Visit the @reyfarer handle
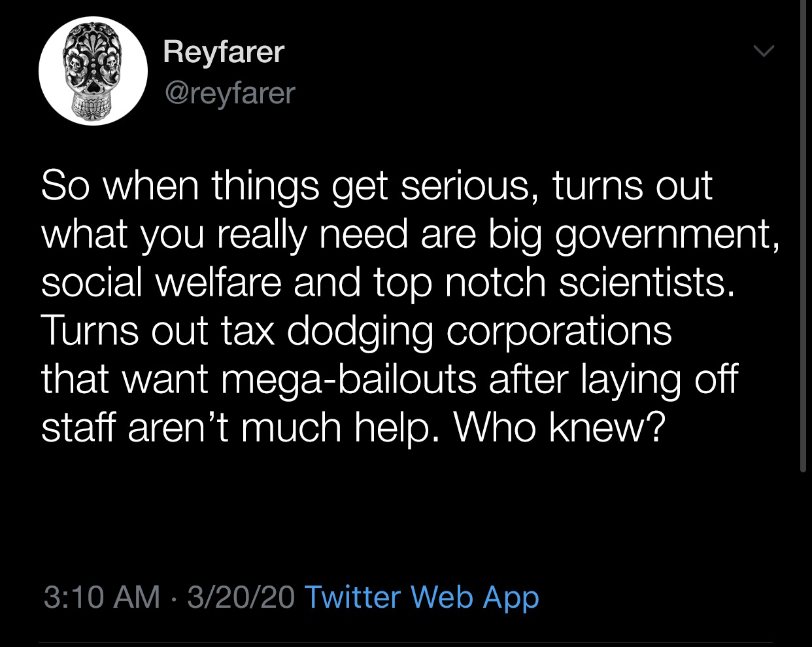812x647 pixels. click(x=229, y=93)
